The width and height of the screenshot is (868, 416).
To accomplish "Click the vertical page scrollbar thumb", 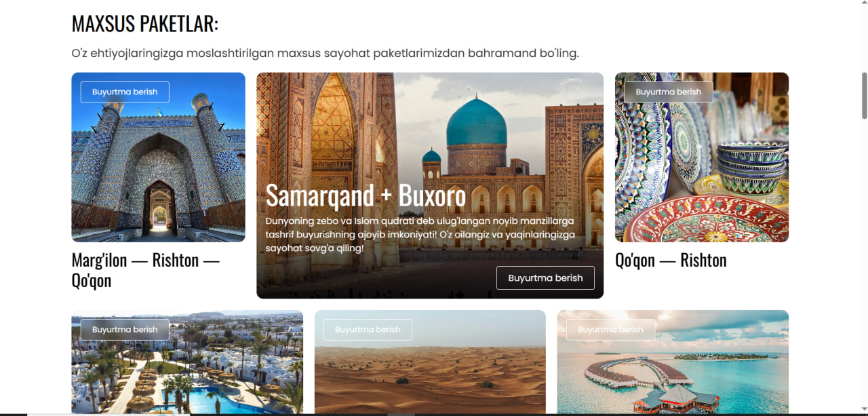I will click(864, 95).
